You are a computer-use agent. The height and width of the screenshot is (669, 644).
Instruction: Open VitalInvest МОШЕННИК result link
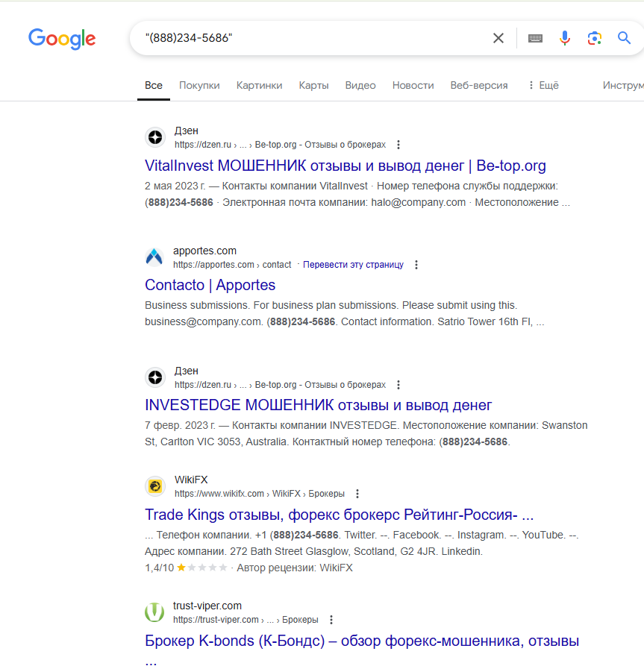(346, 166)
